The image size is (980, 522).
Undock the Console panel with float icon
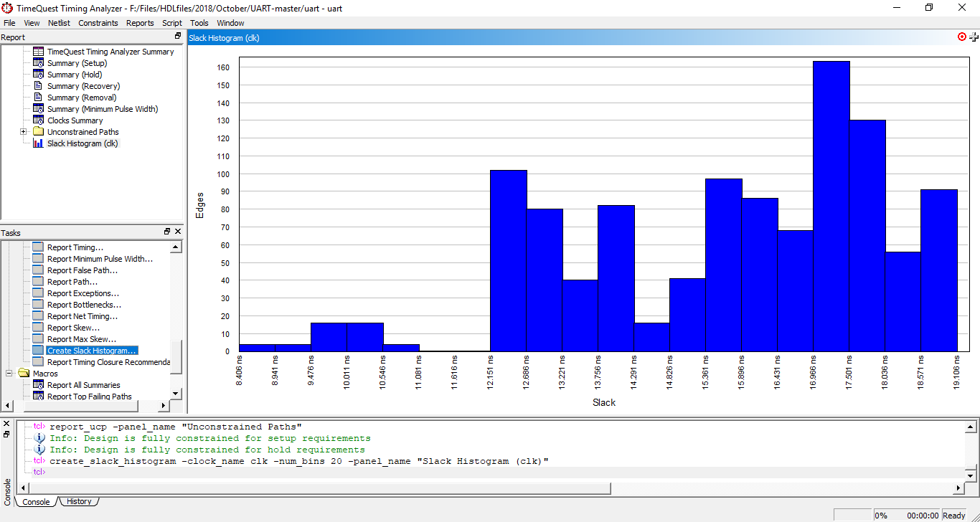click(x=6, y=435)
